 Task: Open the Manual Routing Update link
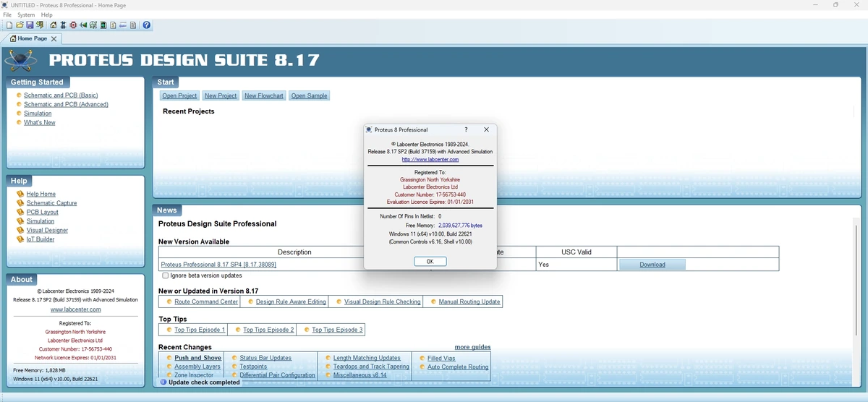click(469, 301)
